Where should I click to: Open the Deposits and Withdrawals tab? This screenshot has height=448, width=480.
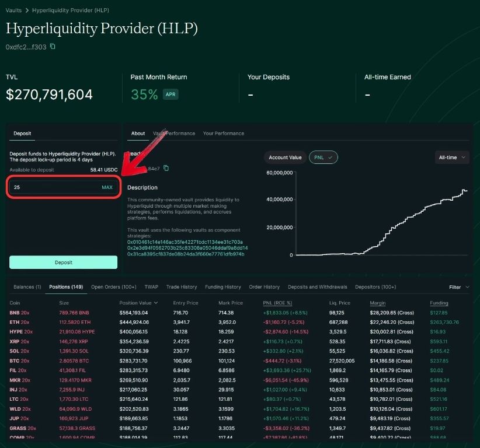click(318, 287)
